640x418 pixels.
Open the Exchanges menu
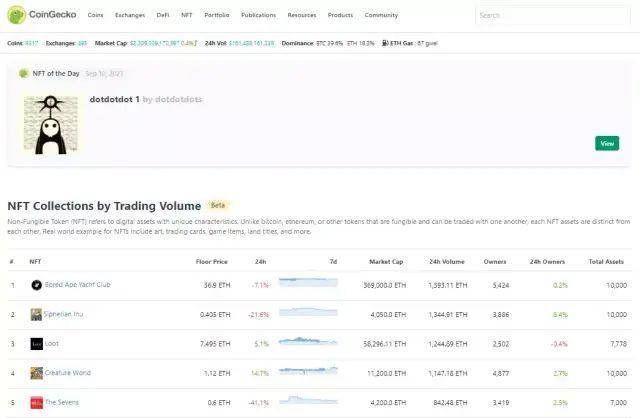coord(130,15)
